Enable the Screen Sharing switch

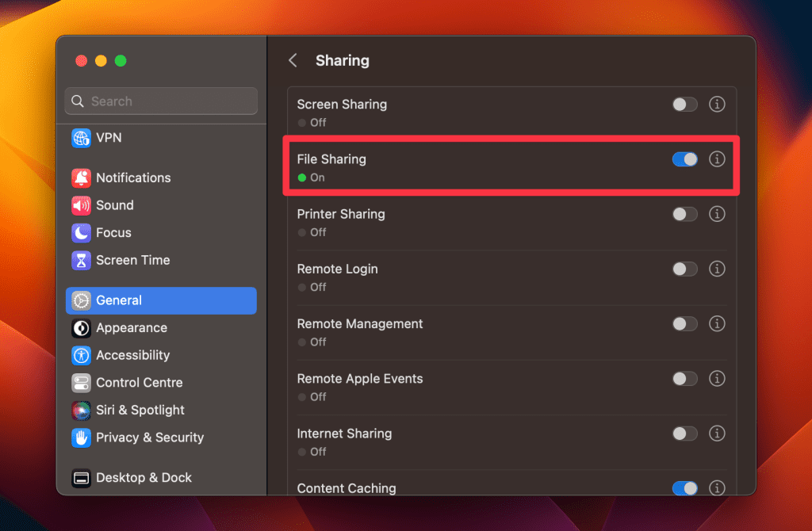click(684, 105)
